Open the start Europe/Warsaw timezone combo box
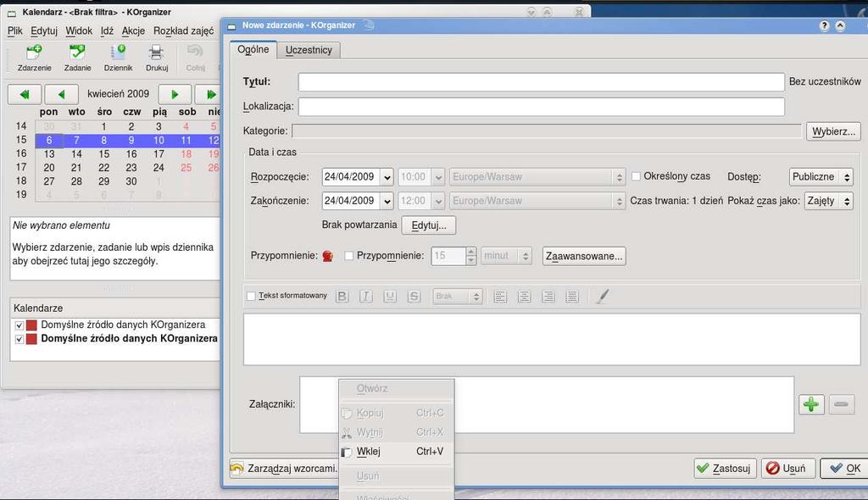This screenshot has height=500, width=868. coord(537,177)
